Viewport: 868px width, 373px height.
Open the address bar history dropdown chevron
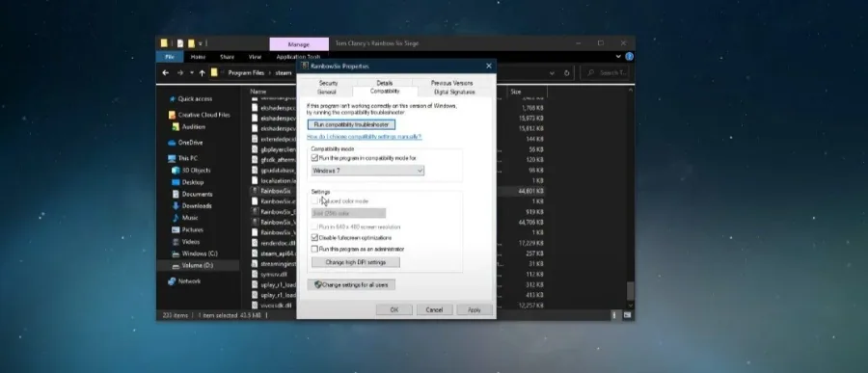[x=552, y=73]
